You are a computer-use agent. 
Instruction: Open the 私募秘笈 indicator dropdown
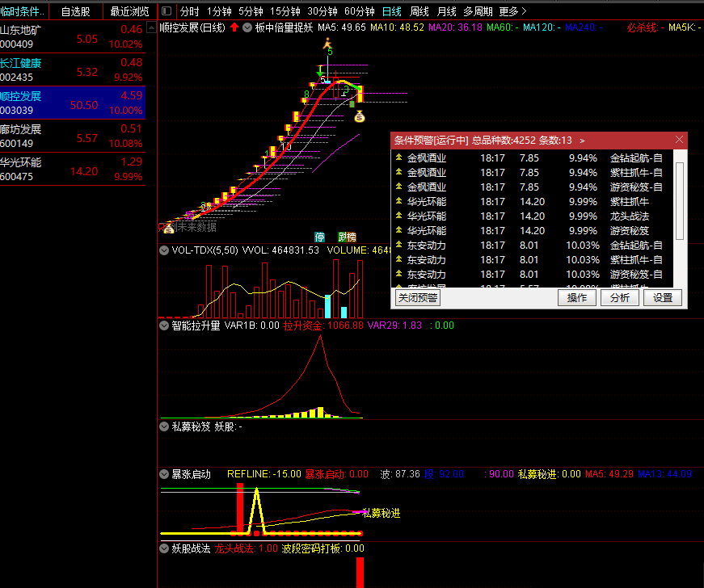tap(164, 426)
